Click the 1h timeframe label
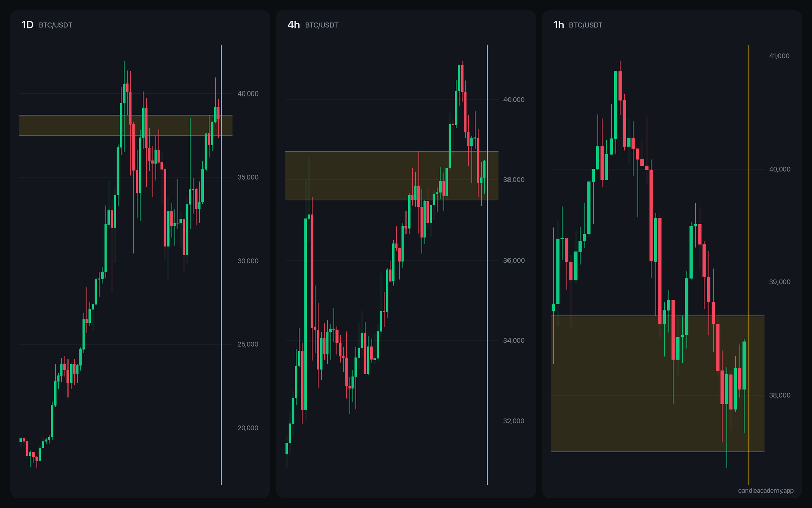812x508 pixels. (559, 25)
